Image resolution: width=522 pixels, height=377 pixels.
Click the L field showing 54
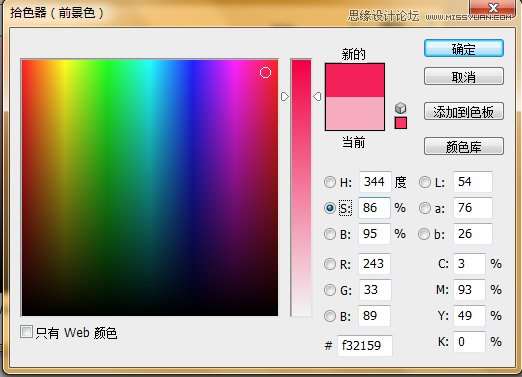click(x=473, y=182)
